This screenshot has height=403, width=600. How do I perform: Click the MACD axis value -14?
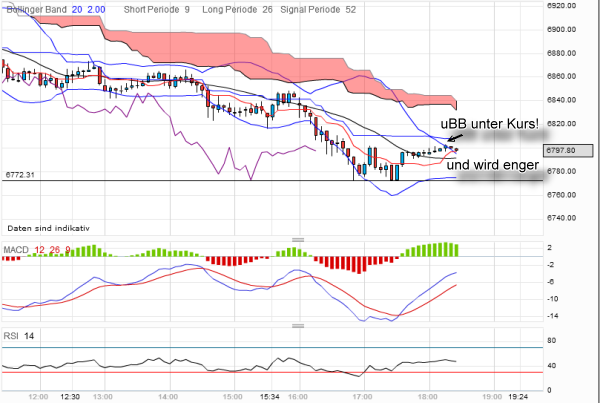tap(551, 316)
